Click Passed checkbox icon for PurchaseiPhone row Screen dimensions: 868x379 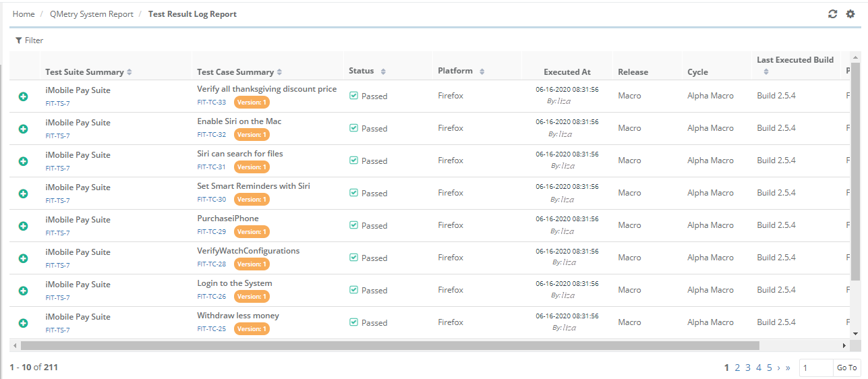[353, 225]
